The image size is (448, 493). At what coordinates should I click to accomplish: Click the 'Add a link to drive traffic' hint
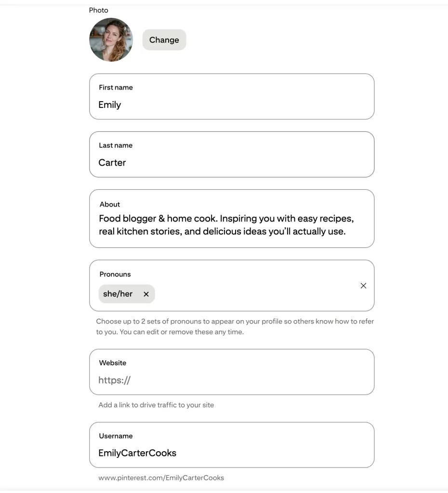156,405
